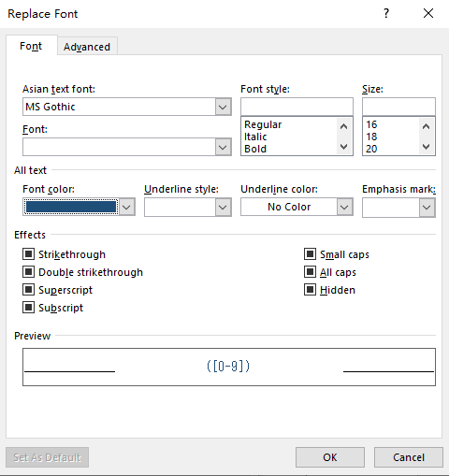
Task: Click up arrow in Size list
Action: (x=426, y=126)
